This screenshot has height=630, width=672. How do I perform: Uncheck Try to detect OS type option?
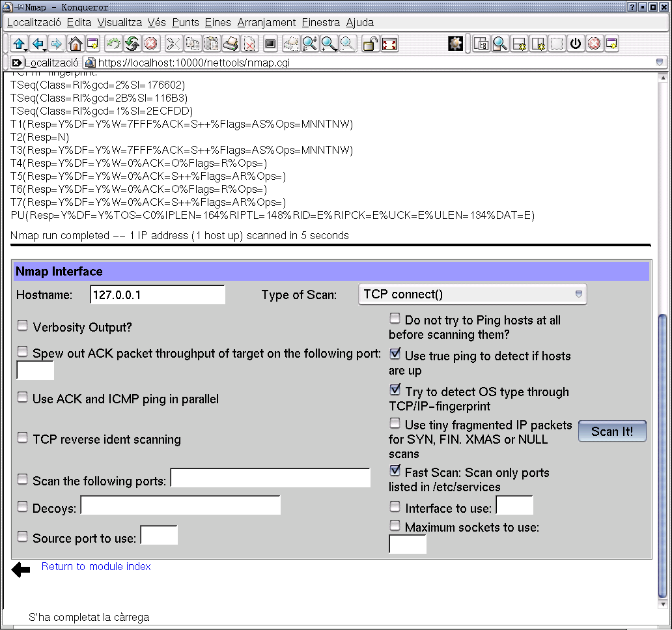coord(395,390)
